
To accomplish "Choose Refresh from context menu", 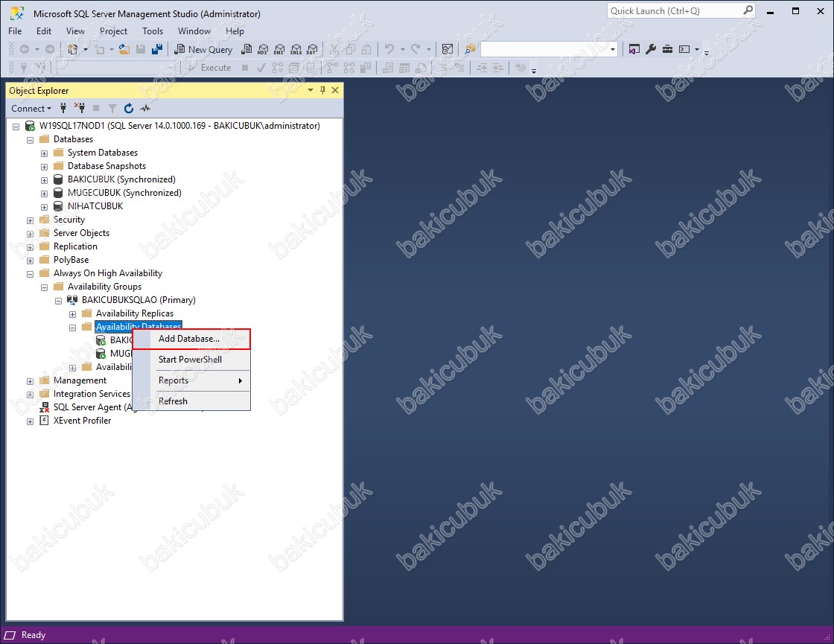I will pos(191,401).
